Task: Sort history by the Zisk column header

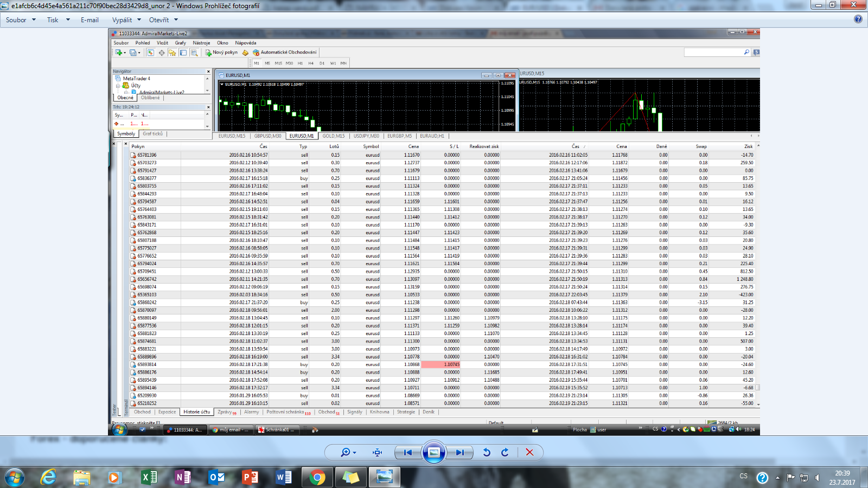Action: coord(748,146)
